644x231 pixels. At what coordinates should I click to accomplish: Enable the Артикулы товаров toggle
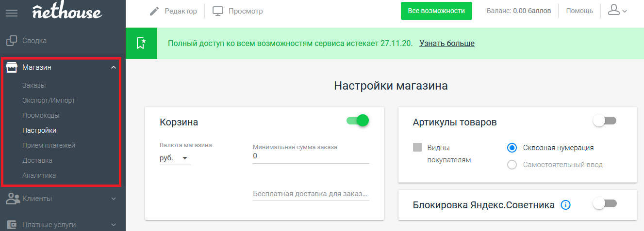(604, 121)
